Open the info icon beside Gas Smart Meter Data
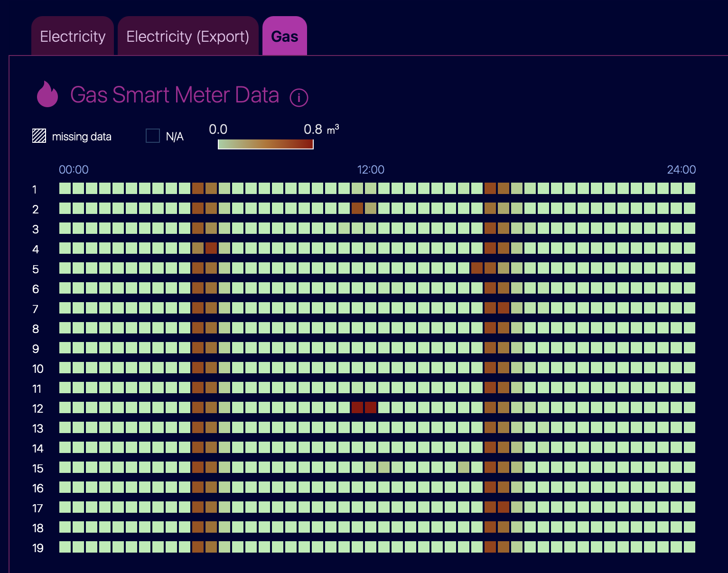This screenshot has width=728, height=573. click(x=299, y=98)
